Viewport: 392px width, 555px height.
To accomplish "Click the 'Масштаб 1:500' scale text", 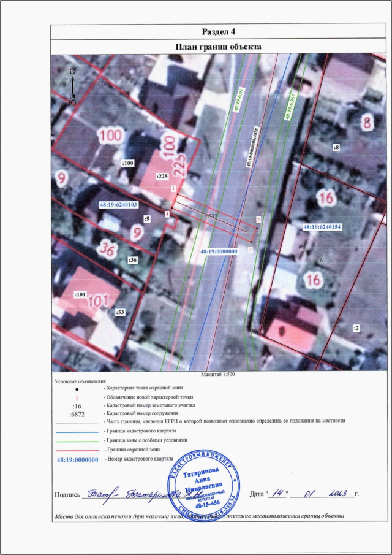I will point(219,373).
